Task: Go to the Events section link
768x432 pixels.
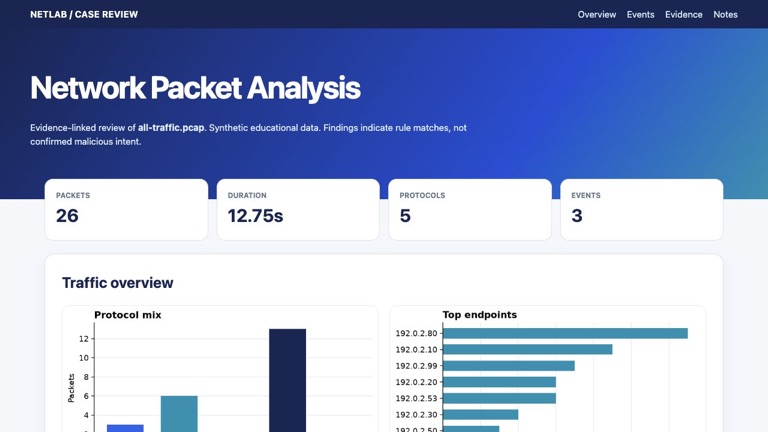Action: [640, 15]
